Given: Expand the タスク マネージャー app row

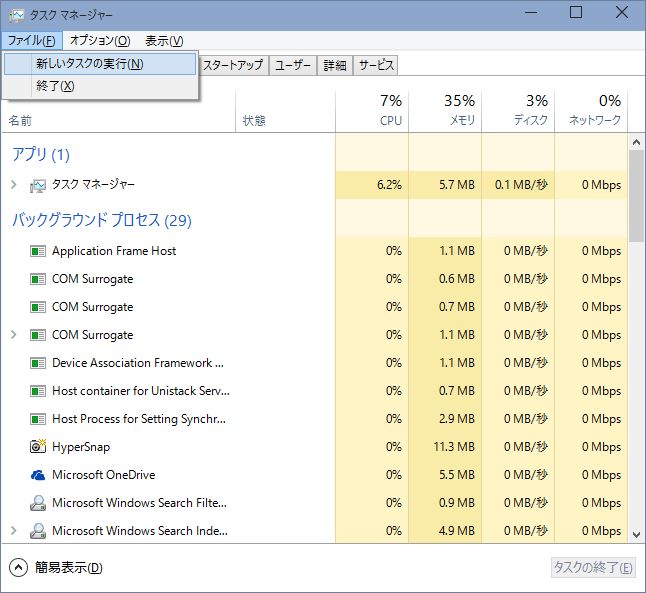Looking at the screenshot, I should click(x=14, y=184).
